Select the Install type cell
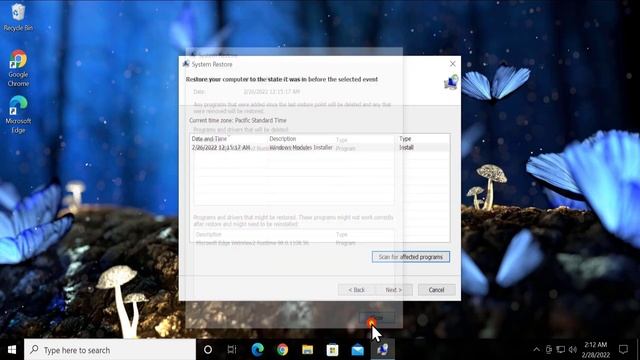 pos(407,147)
